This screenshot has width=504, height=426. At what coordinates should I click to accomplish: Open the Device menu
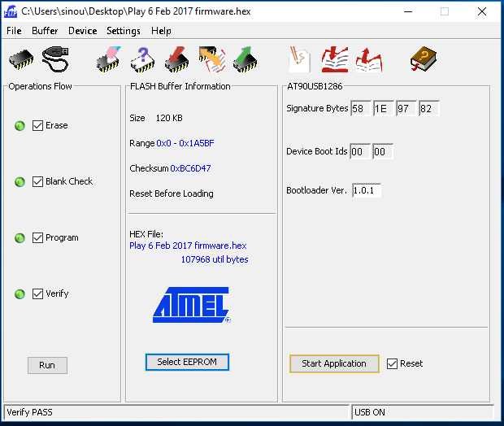tap(83, 31)
